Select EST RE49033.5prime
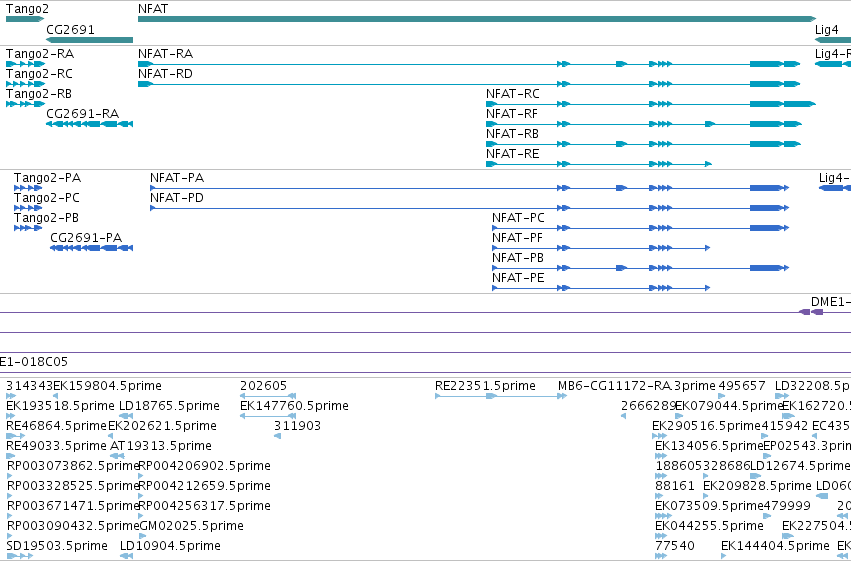 (x=56, y=446)
